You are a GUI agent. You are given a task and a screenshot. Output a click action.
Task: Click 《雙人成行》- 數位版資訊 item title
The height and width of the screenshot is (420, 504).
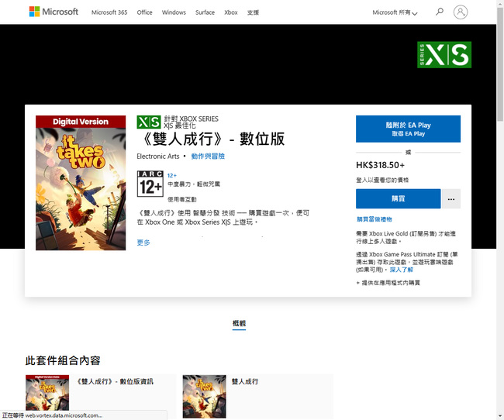coord(115,381)
